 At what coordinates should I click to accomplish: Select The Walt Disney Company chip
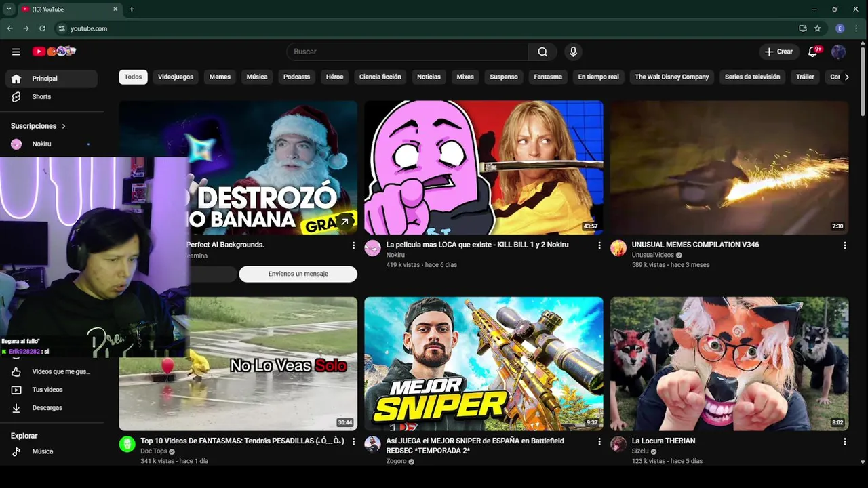[672, 77]
